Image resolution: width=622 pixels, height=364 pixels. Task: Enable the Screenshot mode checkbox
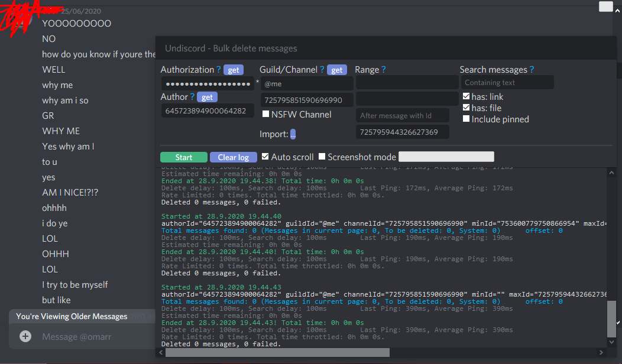[x=322, y=157]
